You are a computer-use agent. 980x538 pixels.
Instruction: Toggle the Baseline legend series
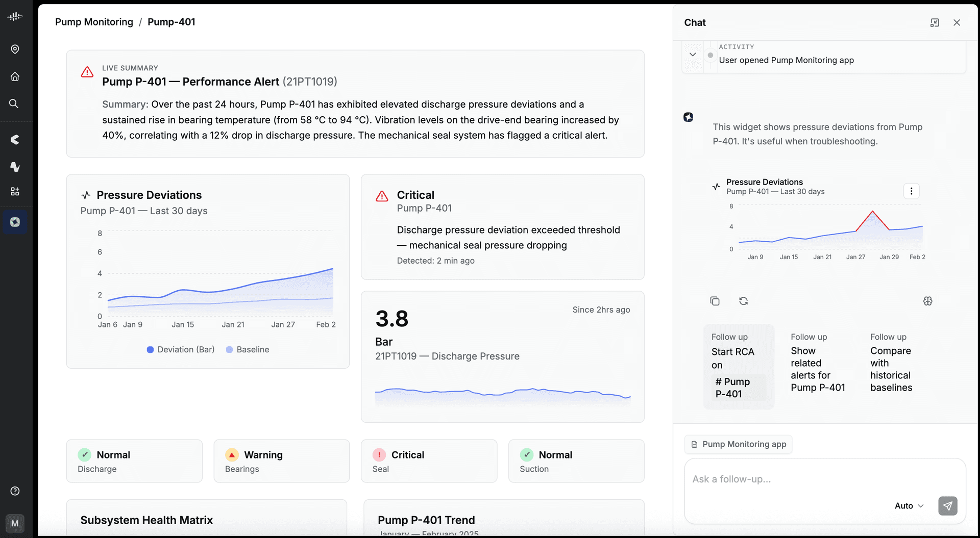click(248, 349)
